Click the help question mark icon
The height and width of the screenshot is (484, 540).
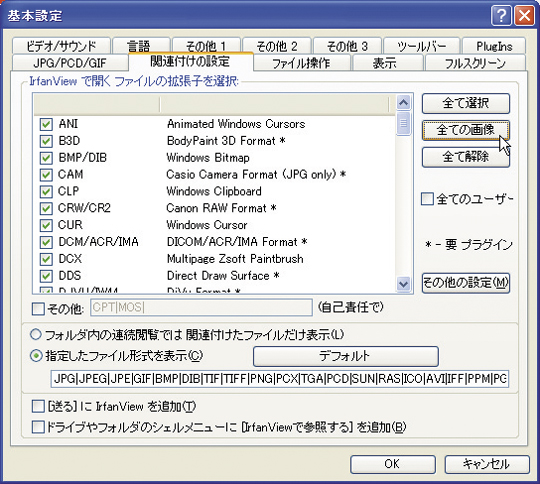click(x=501, y=16)
